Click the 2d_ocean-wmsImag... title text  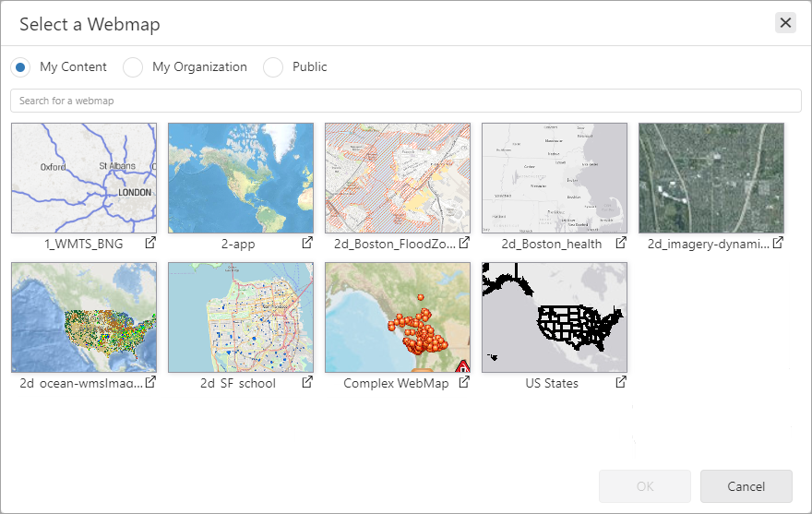81,384
